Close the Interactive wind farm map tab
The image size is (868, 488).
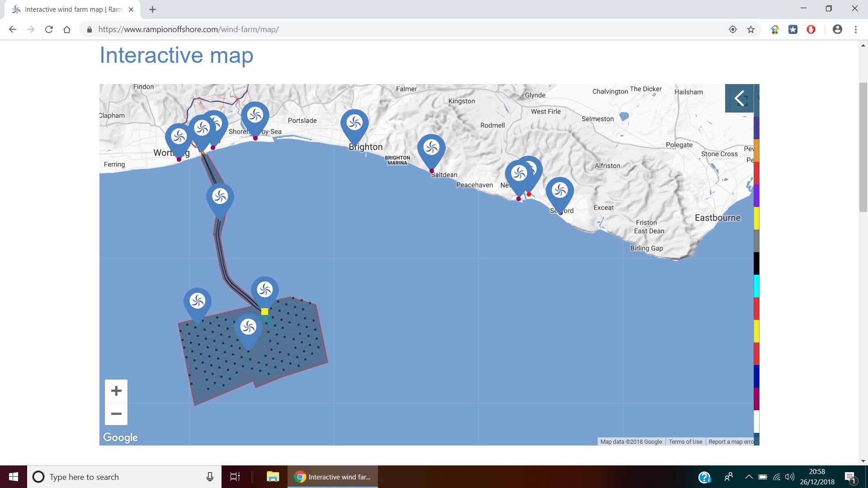[x=131, y=9]
